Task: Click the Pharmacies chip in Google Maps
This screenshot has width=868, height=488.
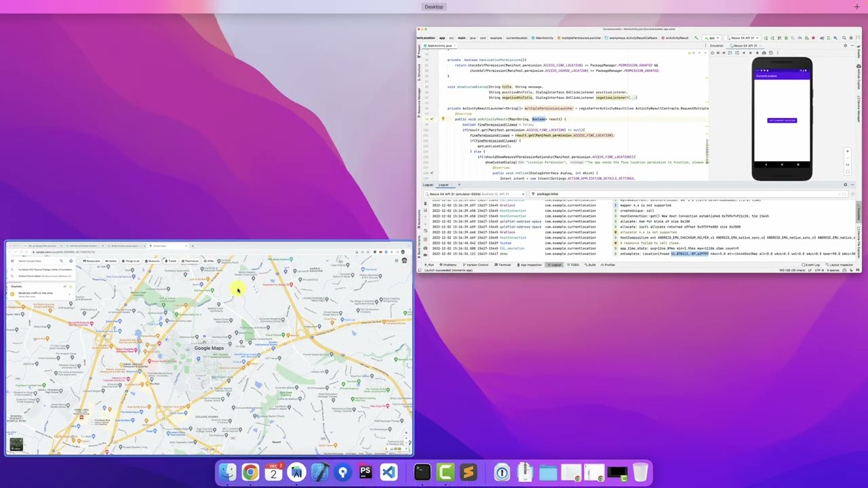Action: 191,261
